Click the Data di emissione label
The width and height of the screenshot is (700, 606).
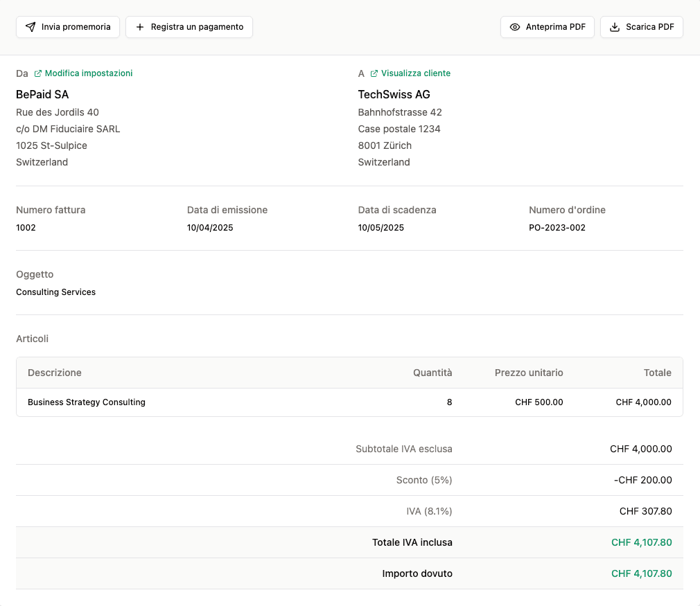[x=227, y=210]
